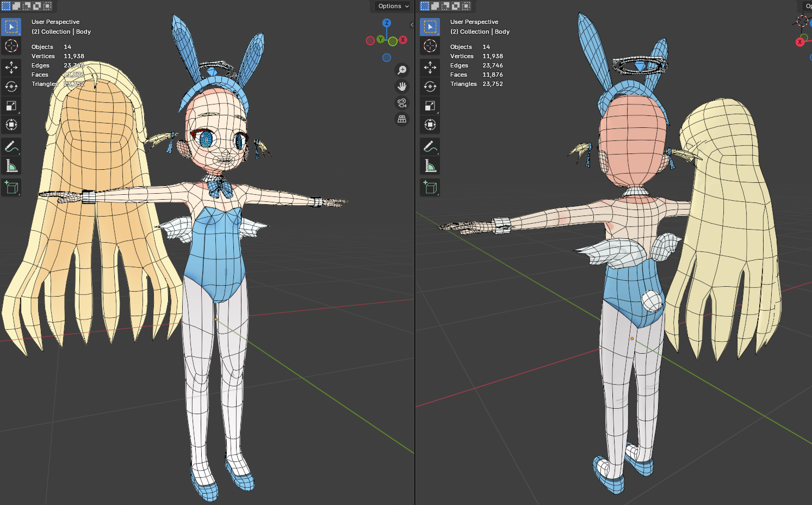Image resolution: width=812 pixels, height=505 pixels.
Task: Click 'Objects 14' stat in left viewport
Action: 51,47
